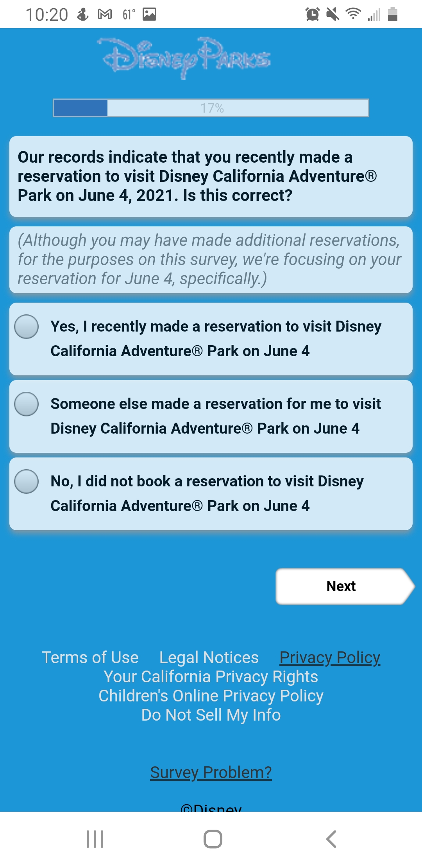The image size is (422, 868).
Task: Open the Privacy Policy link
Action: tap(330, 658)
